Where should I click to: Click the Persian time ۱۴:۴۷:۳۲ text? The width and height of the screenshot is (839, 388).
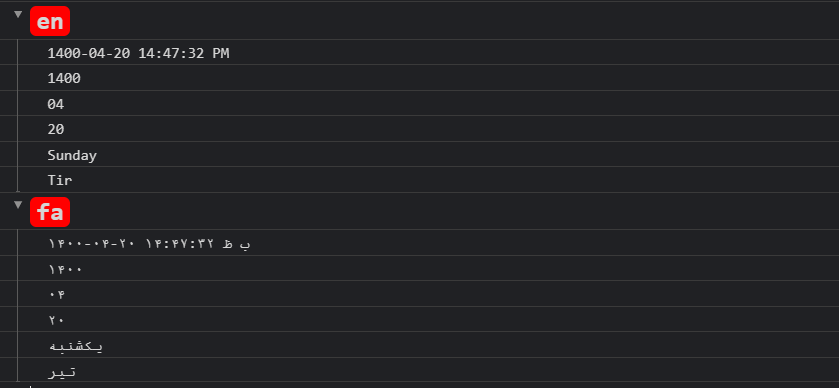(x=180, y=244)
